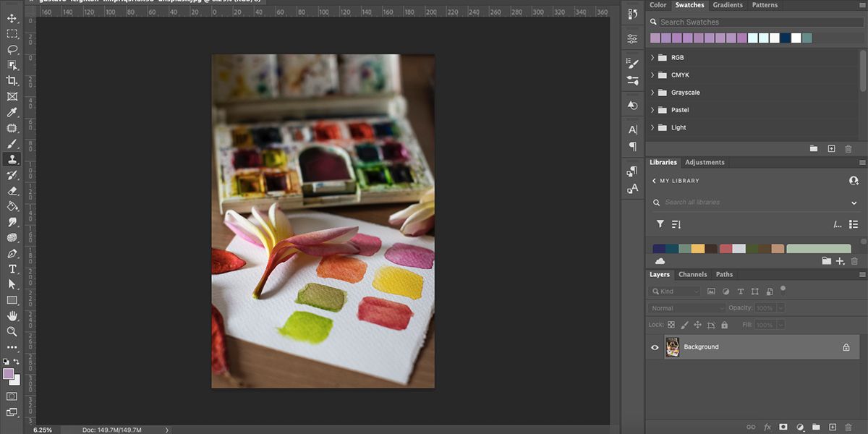868x434 pixels.
Task: Select the Clone Stamp tool
Action: 12,159
